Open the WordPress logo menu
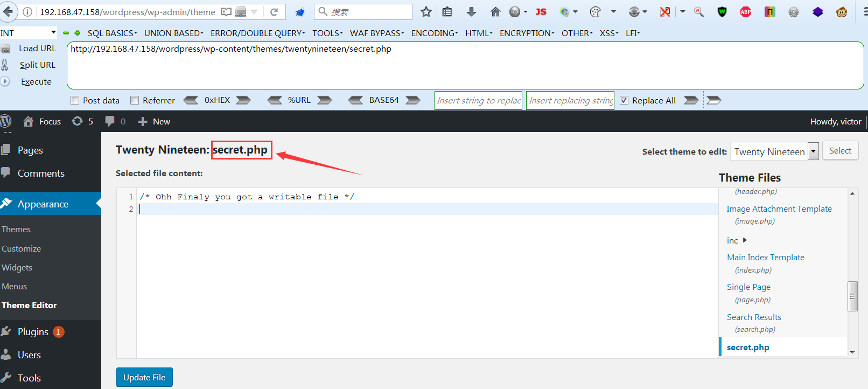 point(6,121)
